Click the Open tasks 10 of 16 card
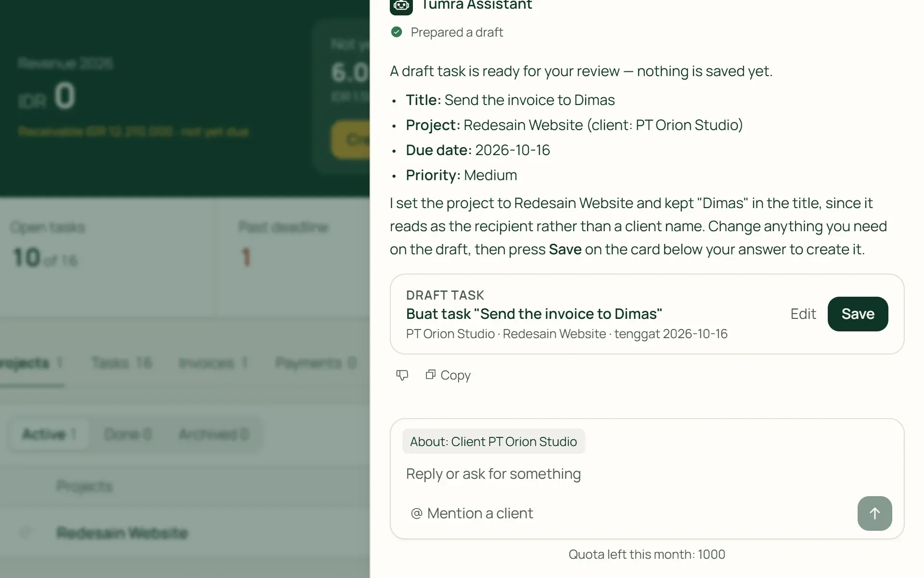This screenshot has height=578, width=924. 107,256
